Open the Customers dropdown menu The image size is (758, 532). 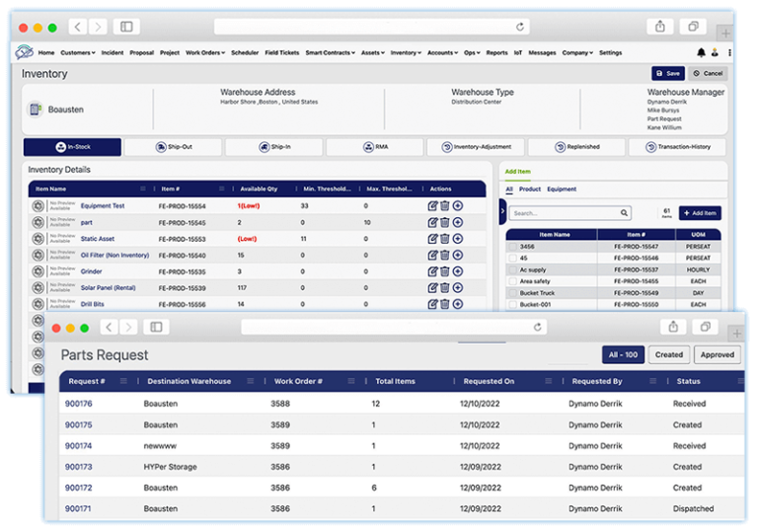click(78, 52)
